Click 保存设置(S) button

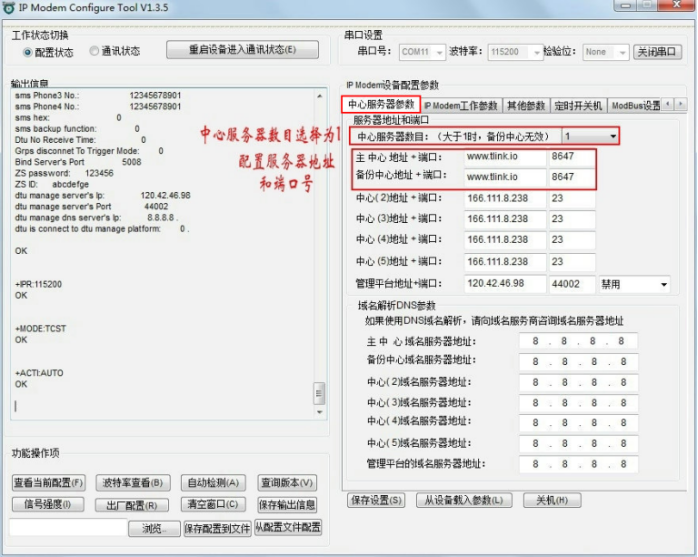377,500
